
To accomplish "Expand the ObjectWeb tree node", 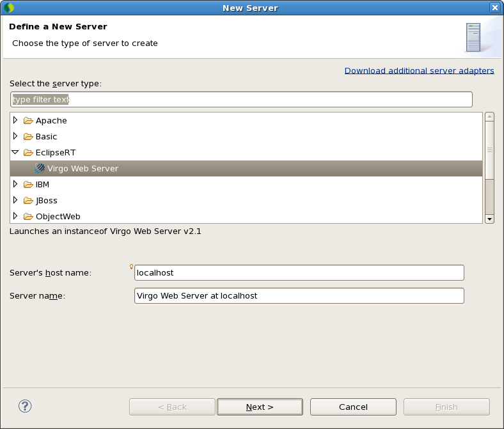I will pos(15,216).
